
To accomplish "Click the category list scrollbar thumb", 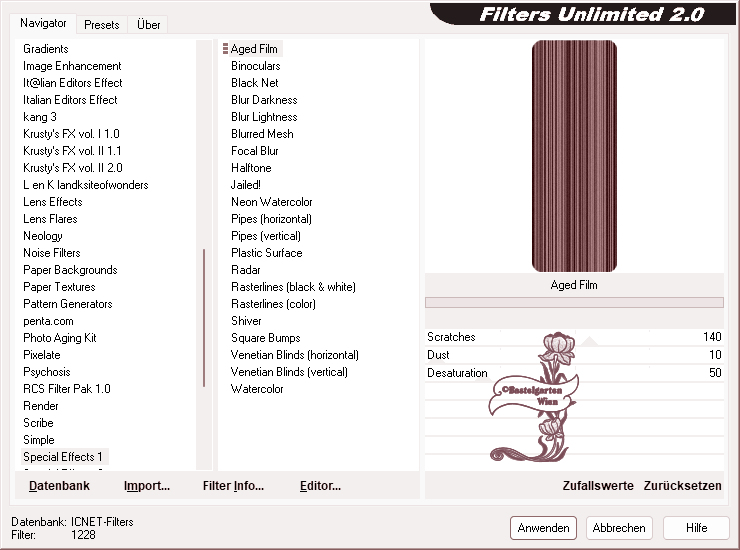I will pyautogui.click(x=204, y=318).
